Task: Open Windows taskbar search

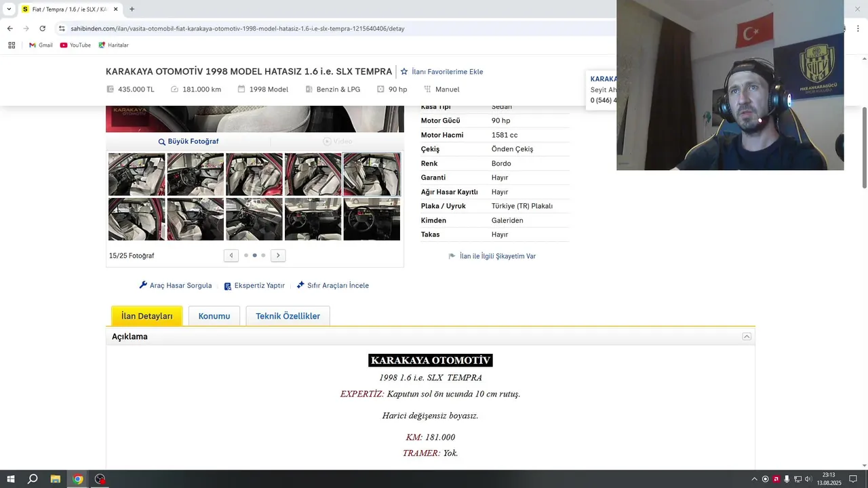Action: point(33,479)
